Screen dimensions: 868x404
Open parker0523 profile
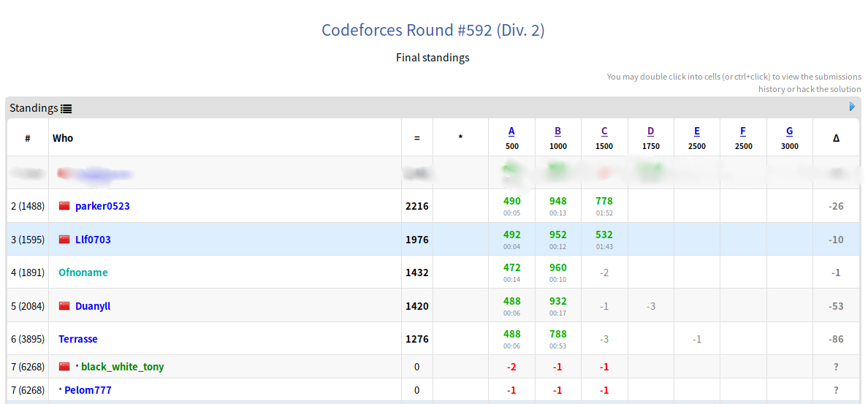coord(102,206)
